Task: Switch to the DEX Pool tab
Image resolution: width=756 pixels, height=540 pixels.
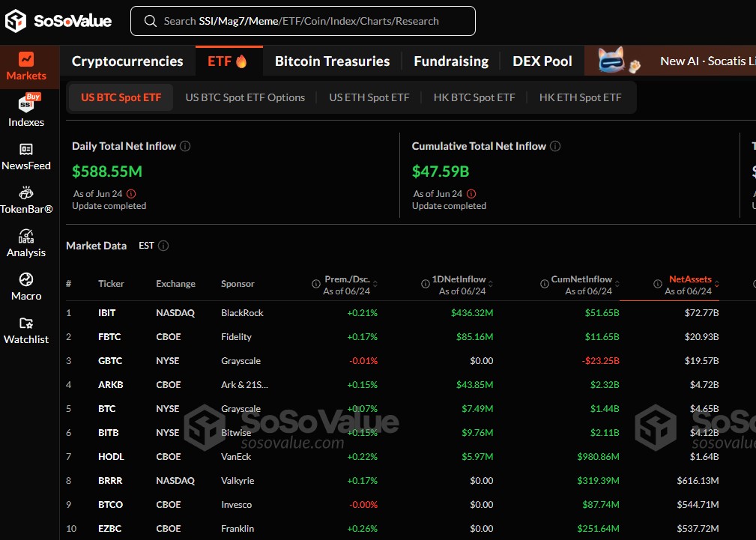Action: pyautogui.click(x=542, y=61)
